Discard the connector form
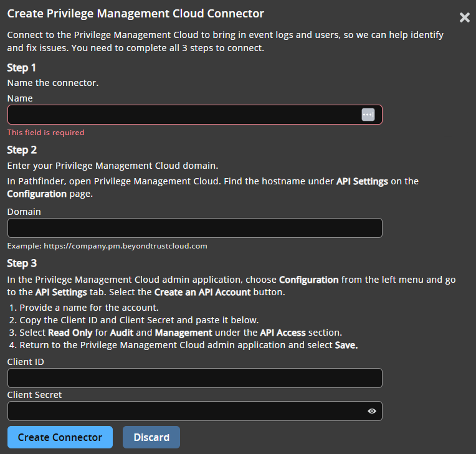The image size is (476, 454). (x=151, y=437)
